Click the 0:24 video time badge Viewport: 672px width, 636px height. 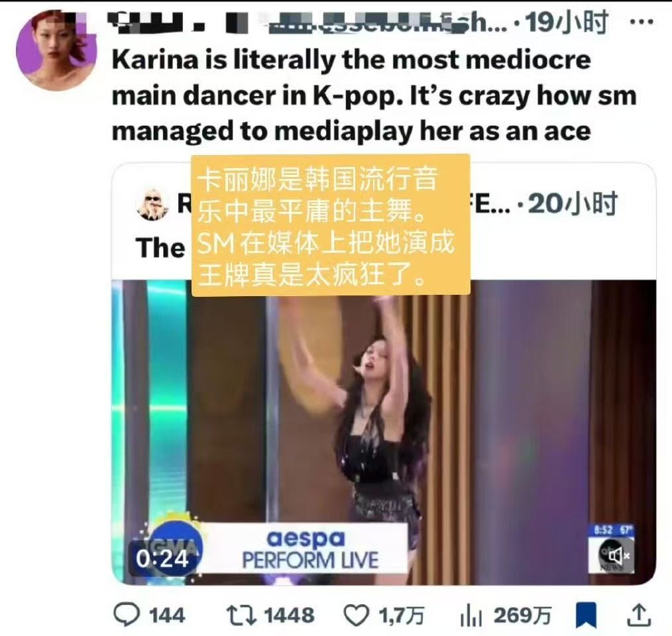[162, 558]
